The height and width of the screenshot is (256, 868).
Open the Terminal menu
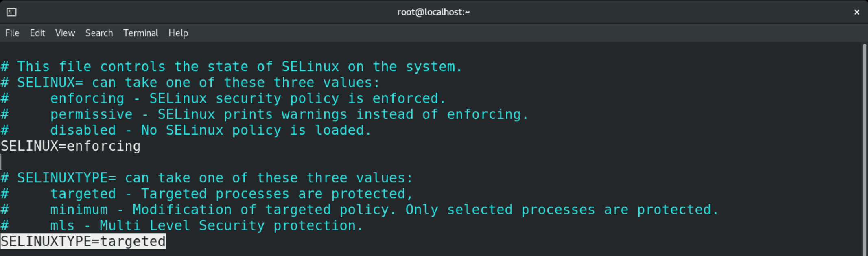pos(140,33)
